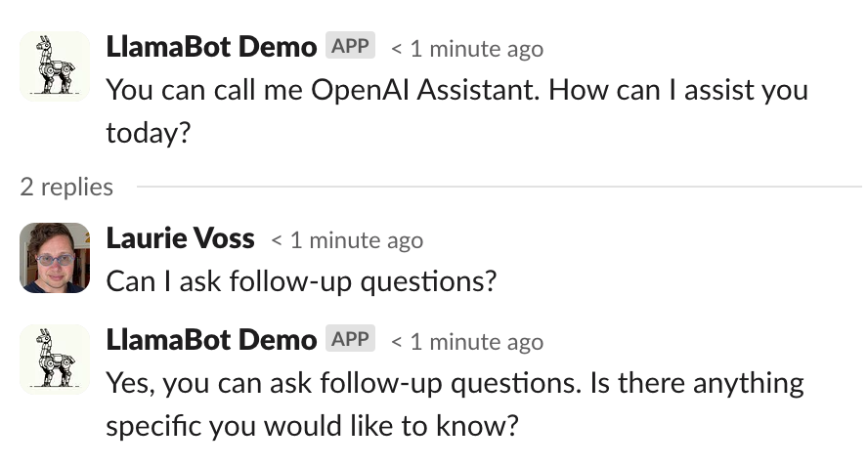Click the "2 replies" label
The height and width of the screenshot is (467, 868).
coord(66,187)
